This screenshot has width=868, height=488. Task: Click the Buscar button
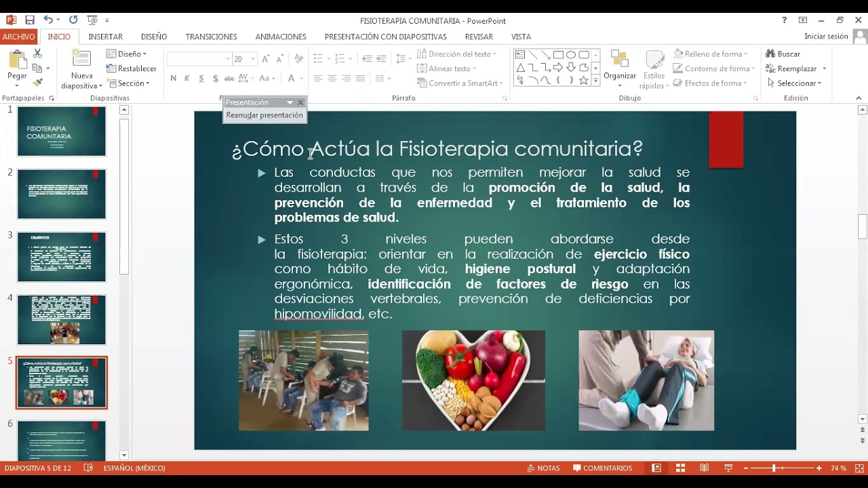click(783, 54)
